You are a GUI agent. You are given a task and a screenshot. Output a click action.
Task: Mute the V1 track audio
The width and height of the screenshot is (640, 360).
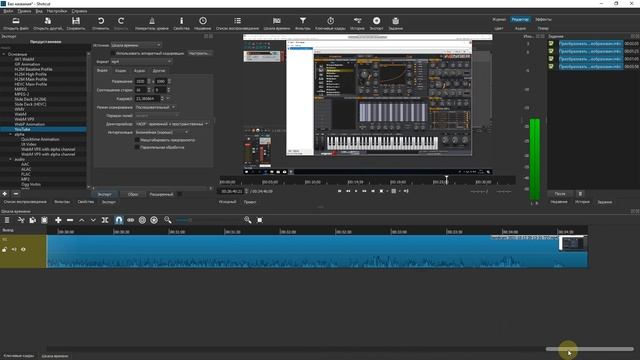pyautogui.click(x=14, y=249)
